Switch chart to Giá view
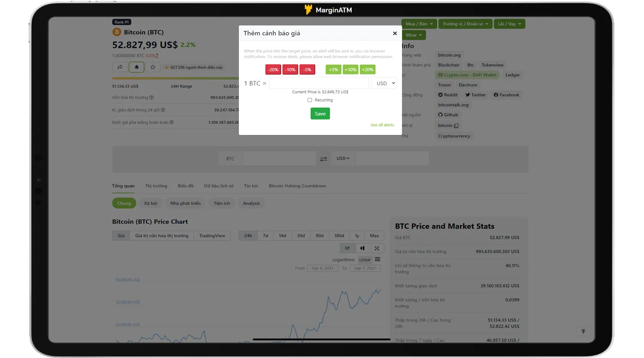Image resolution: width=644 pixels, height=358 pixels. click(x=121, y=236)
